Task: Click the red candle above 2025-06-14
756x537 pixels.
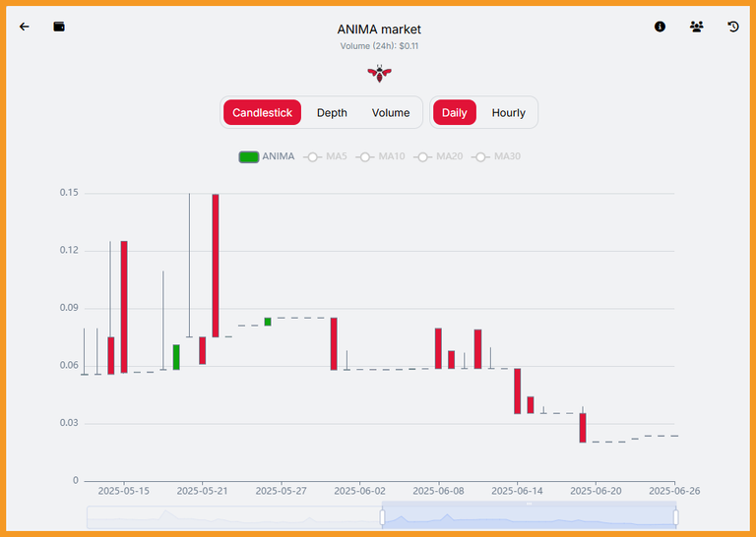Action: [x=518, y=391]
